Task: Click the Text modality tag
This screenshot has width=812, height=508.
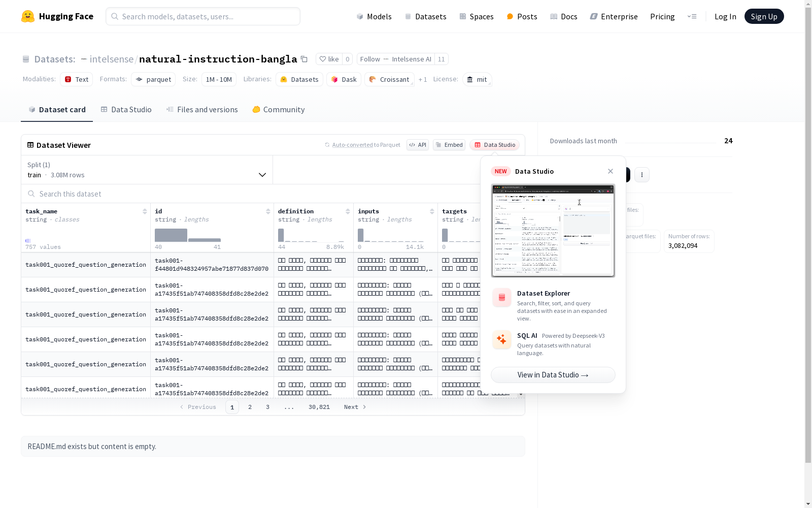Action: click(x=77, y=79)
